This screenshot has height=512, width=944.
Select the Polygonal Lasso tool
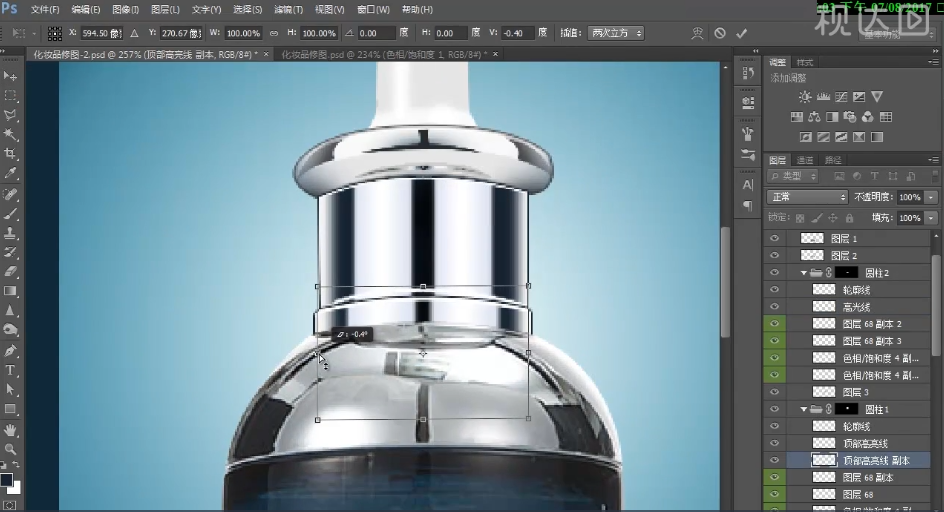click(10, 115)
